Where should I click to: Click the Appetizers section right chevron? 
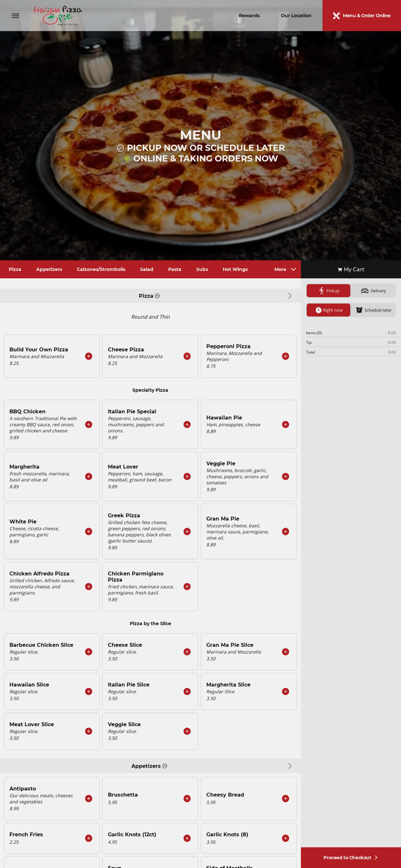290,766
